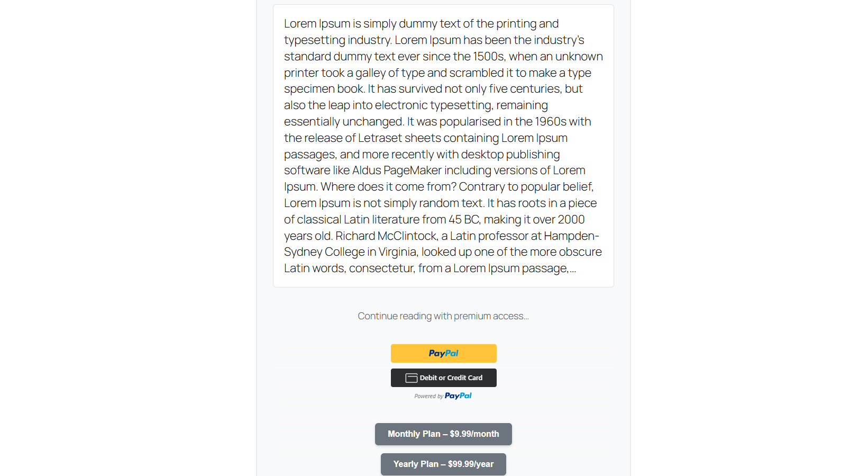Click the opening words Lorem Ipsum is simply
This screenshot has height=476, width=868.
coord(340,24)
